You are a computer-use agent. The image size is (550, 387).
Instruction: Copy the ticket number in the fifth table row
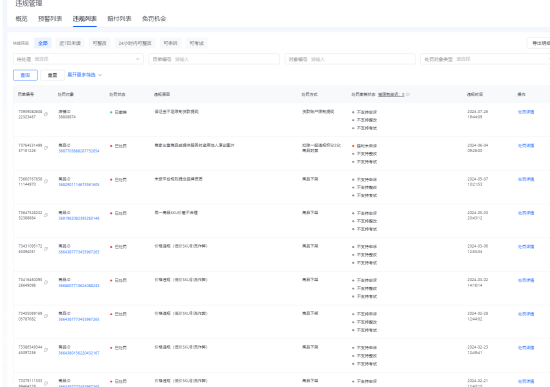tap(46, 249)
